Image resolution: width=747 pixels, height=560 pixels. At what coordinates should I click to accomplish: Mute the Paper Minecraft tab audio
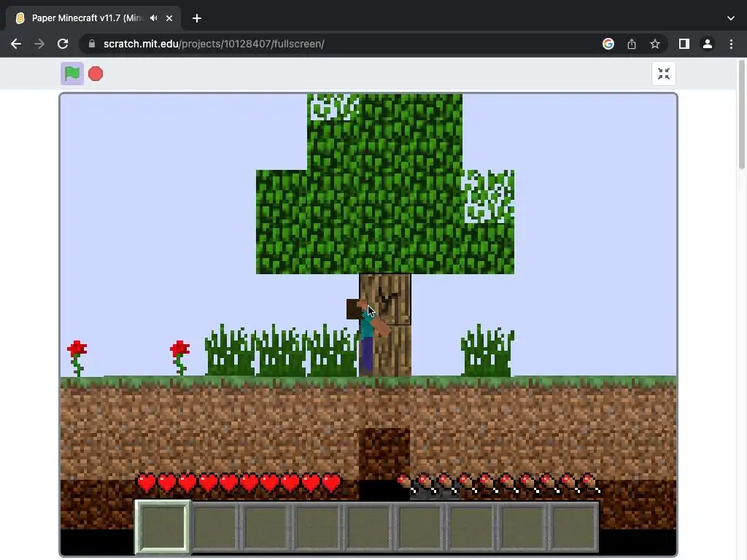tap(153, 18)
